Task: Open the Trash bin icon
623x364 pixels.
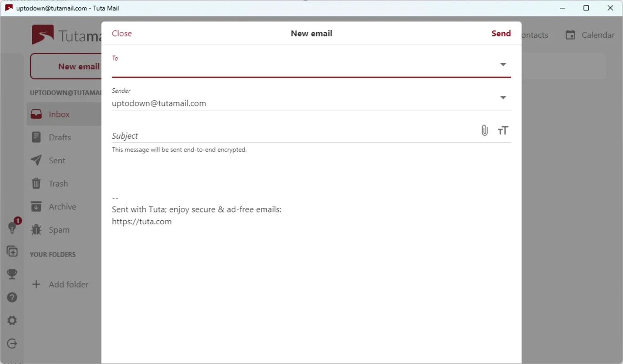Action: tap(36, 183)
